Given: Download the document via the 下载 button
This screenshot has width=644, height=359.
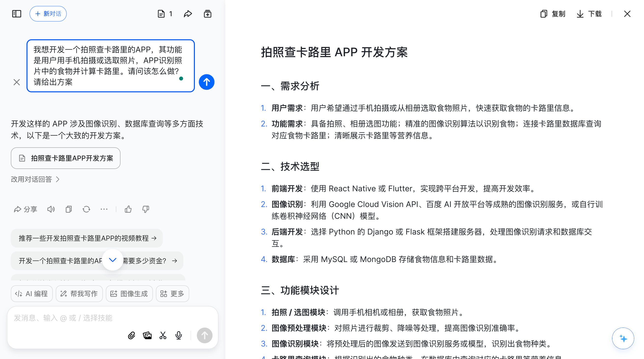Looking at the screenshot, I should (x=589, y=14).
